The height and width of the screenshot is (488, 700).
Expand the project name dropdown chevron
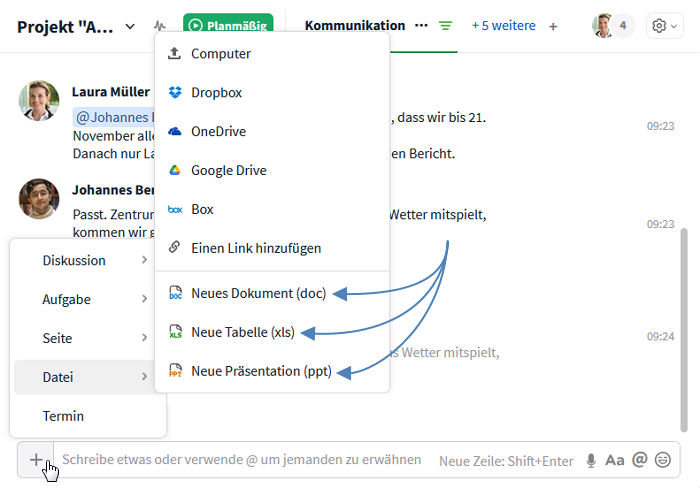[x=131, y=26]
